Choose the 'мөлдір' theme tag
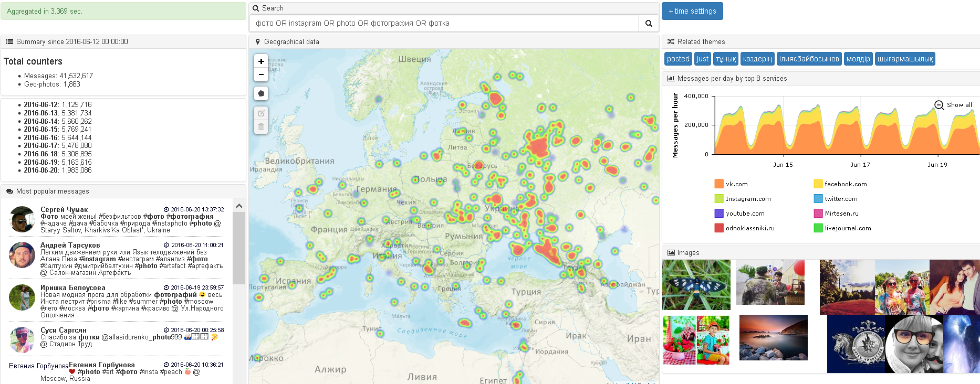This screenshot has height=384, width=980. click(858, 59)
